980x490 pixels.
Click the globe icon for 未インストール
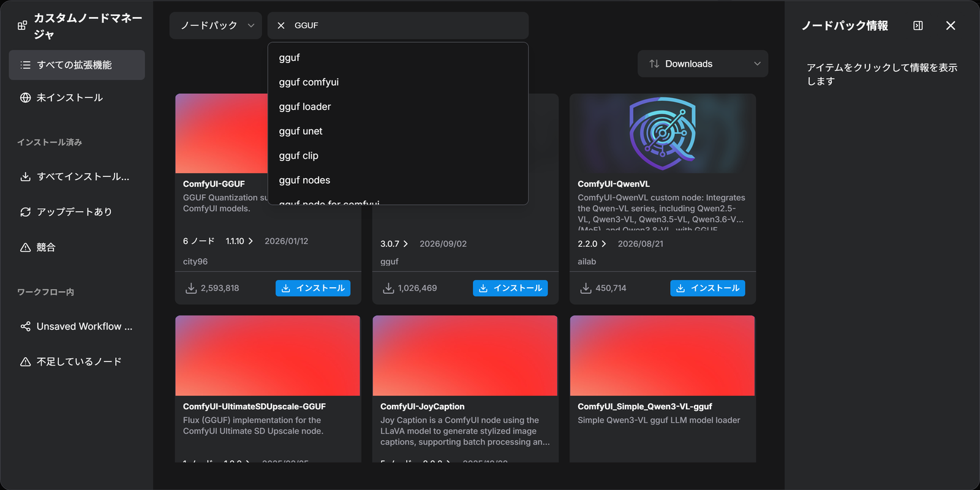(25, 97)
